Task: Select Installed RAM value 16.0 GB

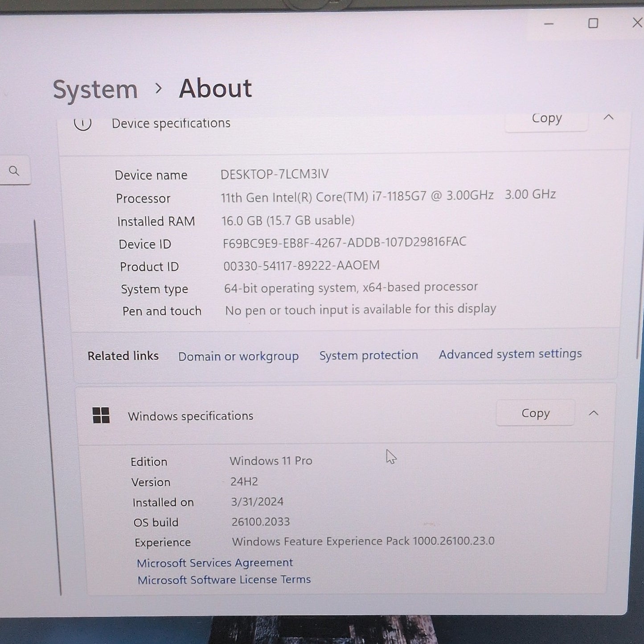Action: 288,220
